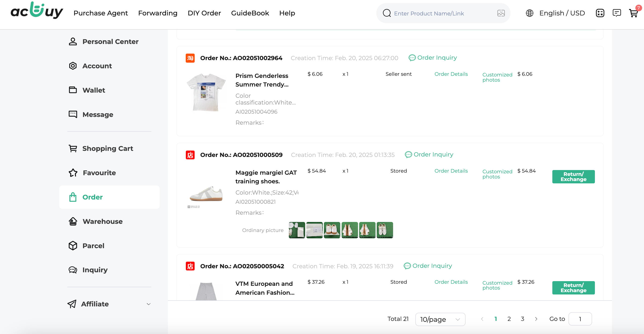Click chat icon beside AO02051002964 Order Inquiry
The height and width of the screenshot is (334, 644).
point(412,58)
